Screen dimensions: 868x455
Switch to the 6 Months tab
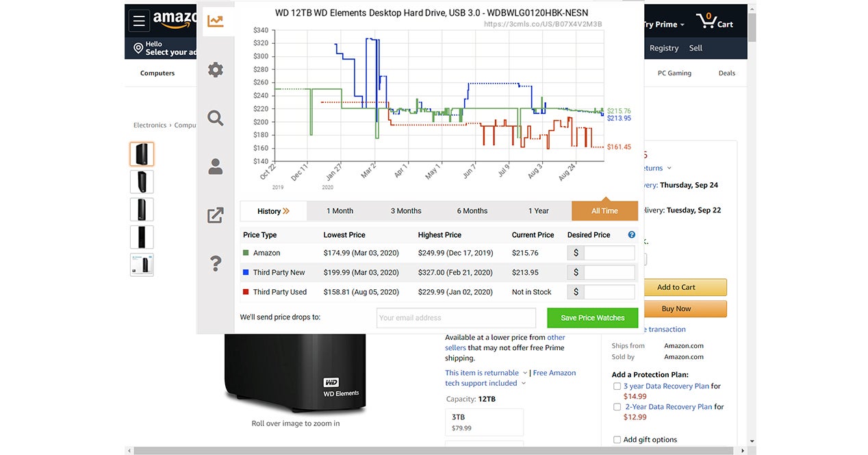pos(472,211)
